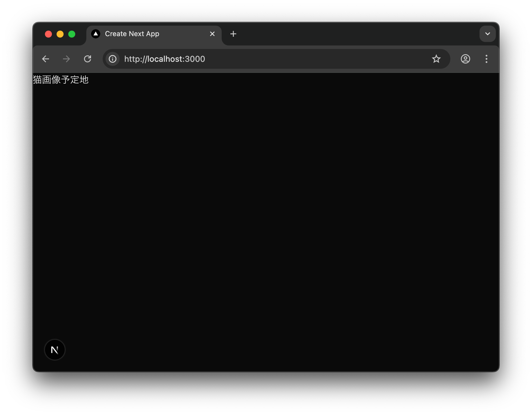The height and width of the screenshot is (415, 532).
Task: Click inside the address bar
Action: (x=262, y=59)
